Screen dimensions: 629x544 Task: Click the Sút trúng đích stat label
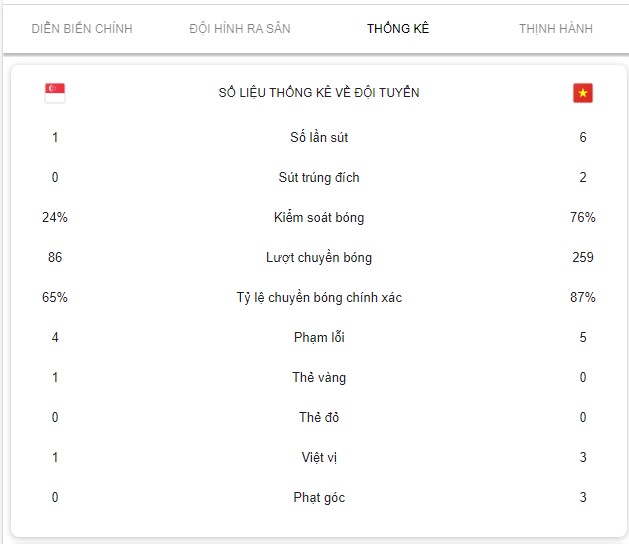pos(319,177)
